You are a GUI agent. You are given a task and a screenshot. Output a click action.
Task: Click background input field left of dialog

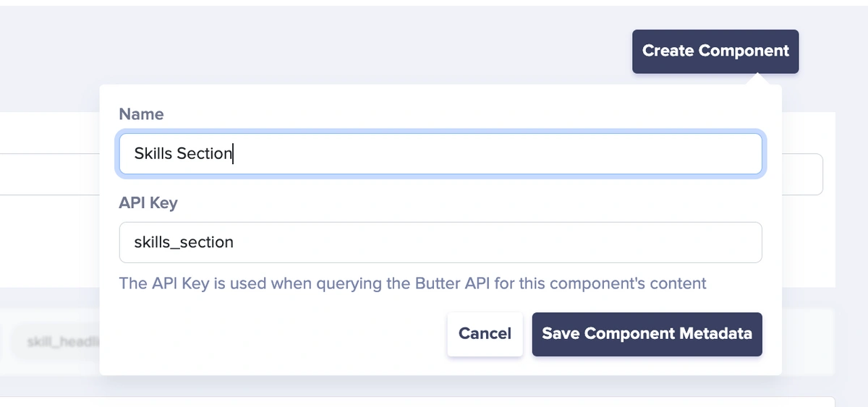[49, 174]
